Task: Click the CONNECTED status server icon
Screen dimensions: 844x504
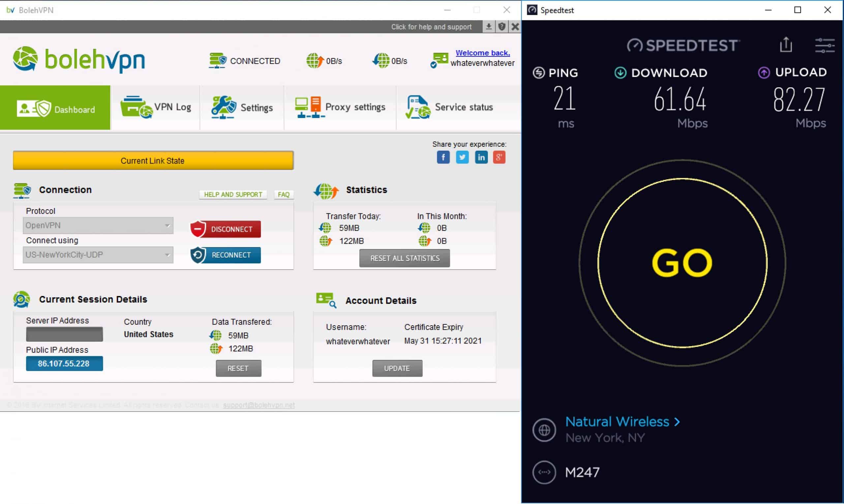Action: tap(217, 60)
